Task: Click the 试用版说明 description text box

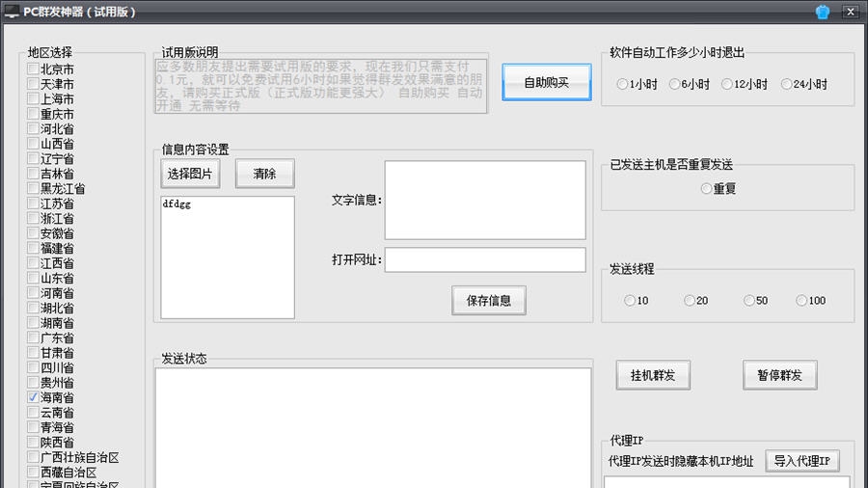Action: coord(320,86)
